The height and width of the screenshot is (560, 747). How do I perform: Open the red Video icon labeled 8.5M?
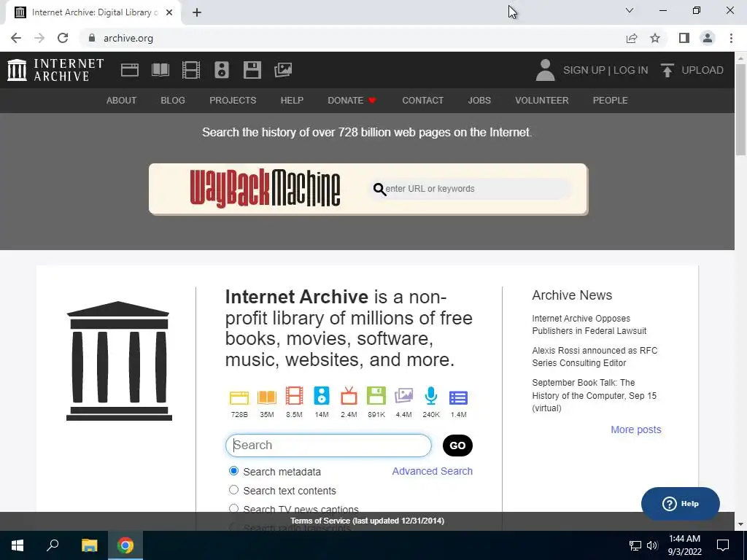(x=294, y=396)
